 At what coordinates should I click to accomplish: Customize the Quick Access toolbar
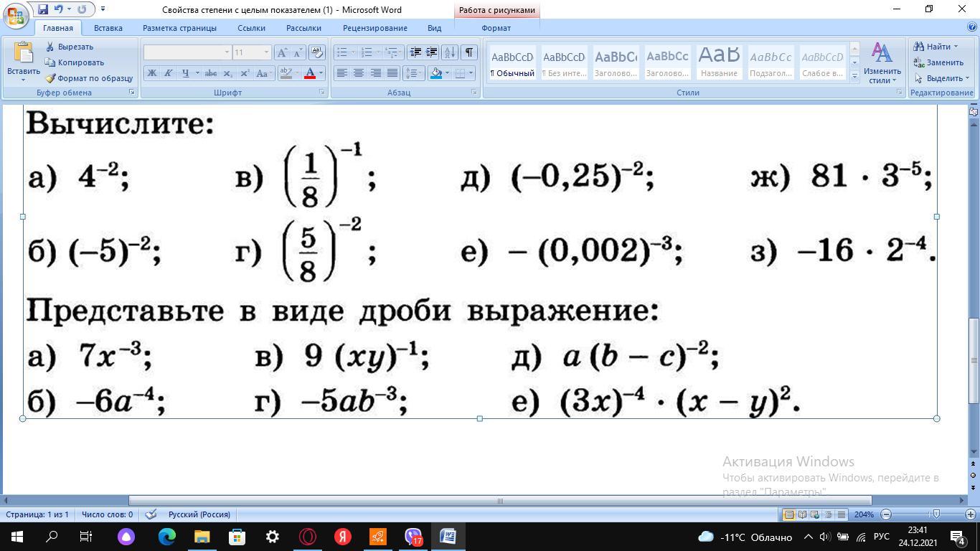[103, 9]
